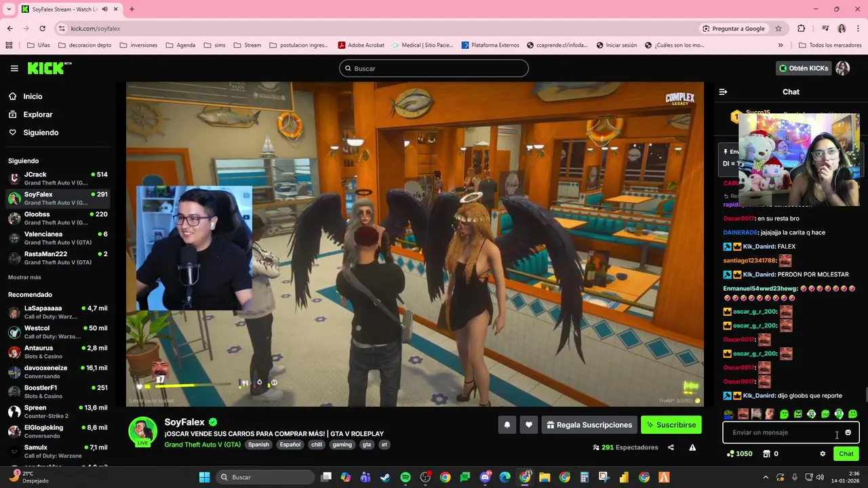Click the green Chat send button

[x=846, y=454]
